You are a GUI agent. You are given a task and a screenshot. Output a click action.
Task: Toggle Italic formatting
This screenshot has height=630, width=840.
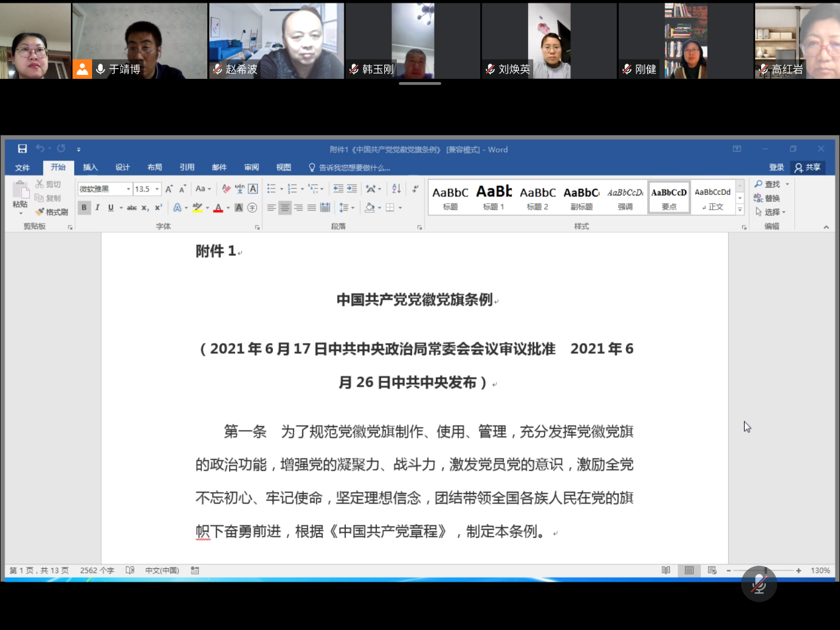pos(97,207)
